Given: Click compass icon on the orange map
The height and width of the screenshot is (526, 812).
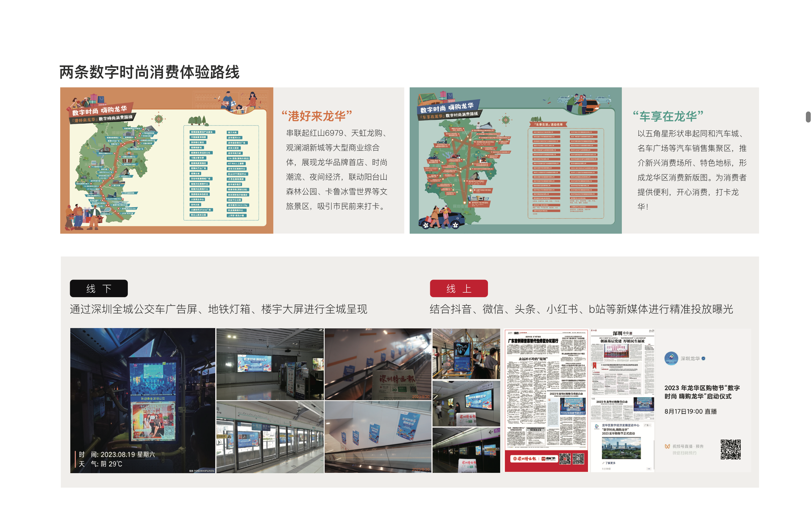Looking at the screenshot, I should click(159, 119).
